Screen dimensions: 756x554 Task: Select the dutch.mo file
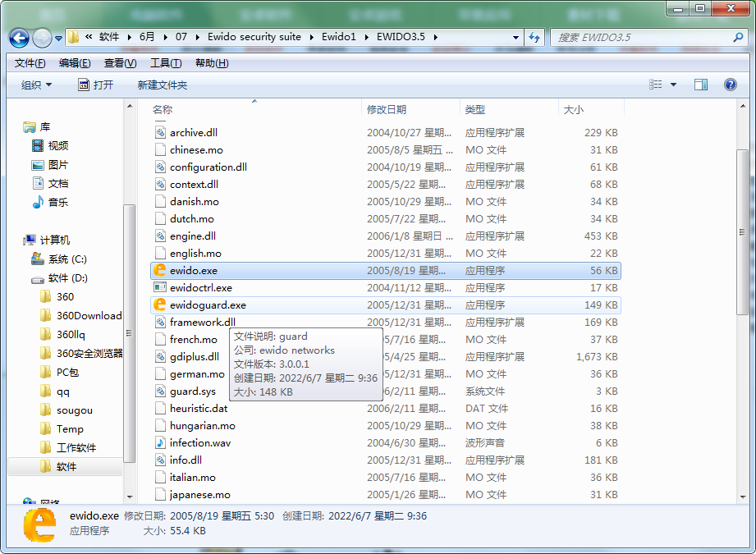pyautogui.click(x=386, y=219)
